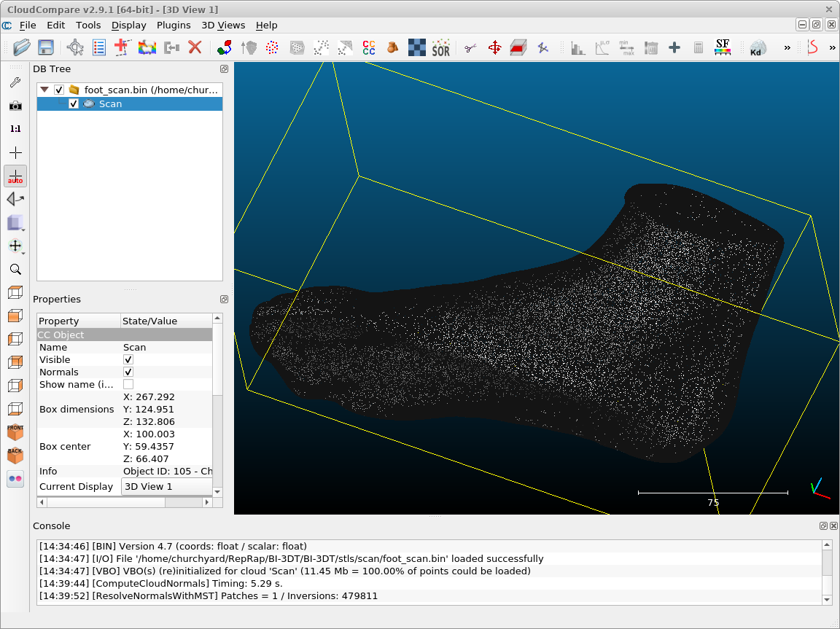Toggle the auto pivot crosshair button

(15, 176)
